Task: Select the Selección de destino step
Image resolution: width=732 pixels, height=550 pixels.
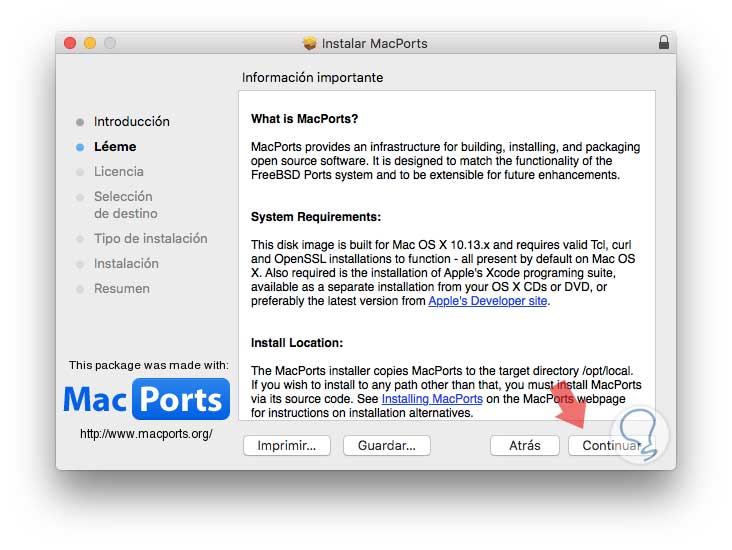Action: click(x=126, y=205)
